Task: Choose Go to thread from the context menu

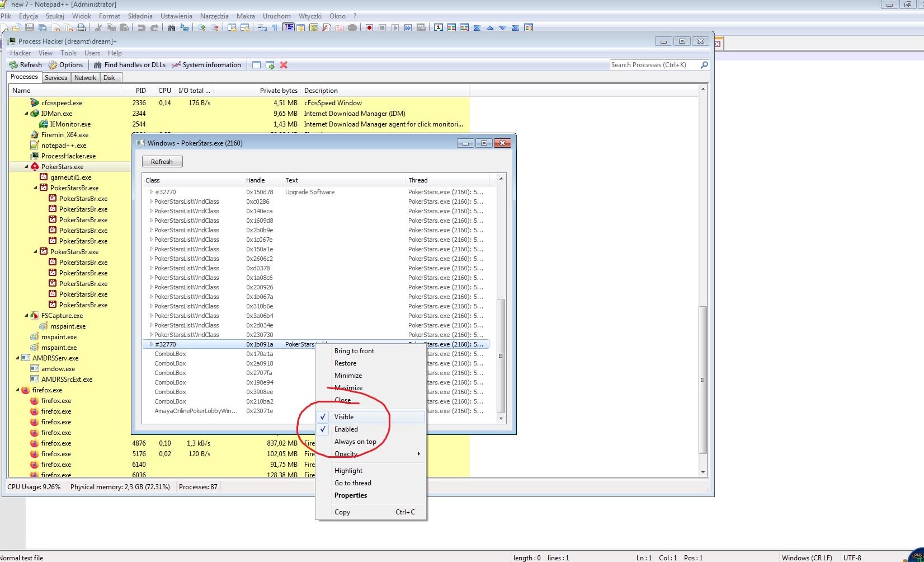Action: 370,483
